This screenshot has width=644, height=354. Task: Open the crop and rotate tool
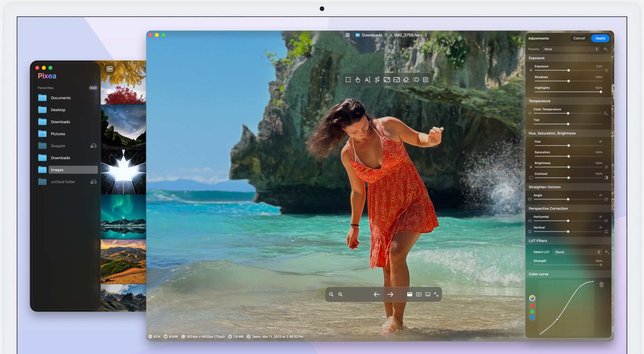point(377,80)
